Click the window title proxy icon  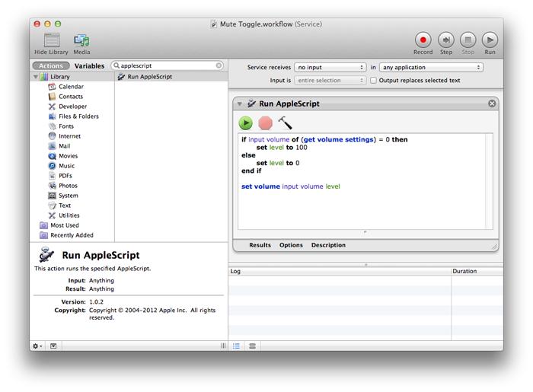[x=213, y=24]
